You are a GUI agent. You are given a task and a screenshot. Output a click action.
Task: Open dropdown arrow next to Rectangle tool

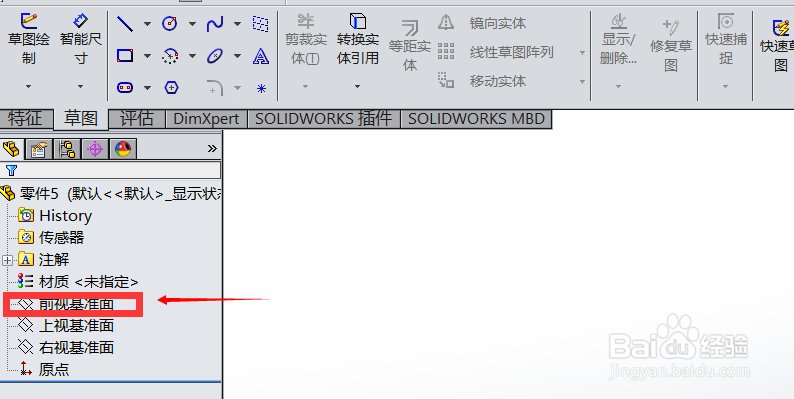[147, 56]
